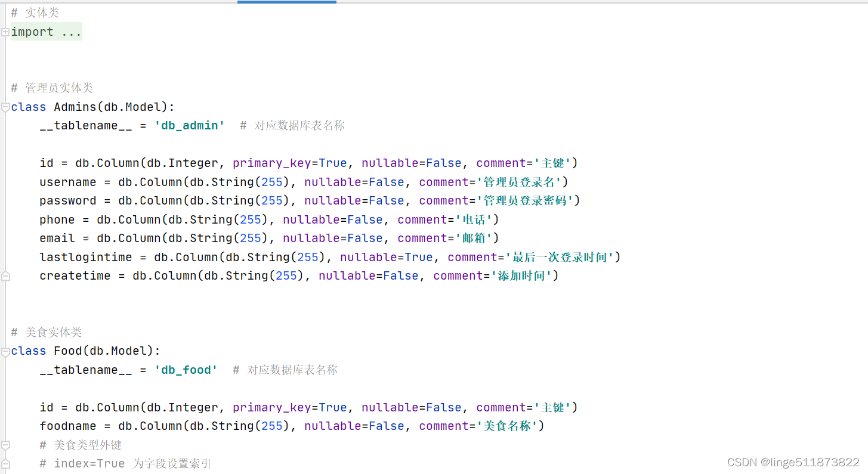Collapse the Admins class fold marker
The width and height of the screenshot is (868, 474).
(x=5, y=107)
